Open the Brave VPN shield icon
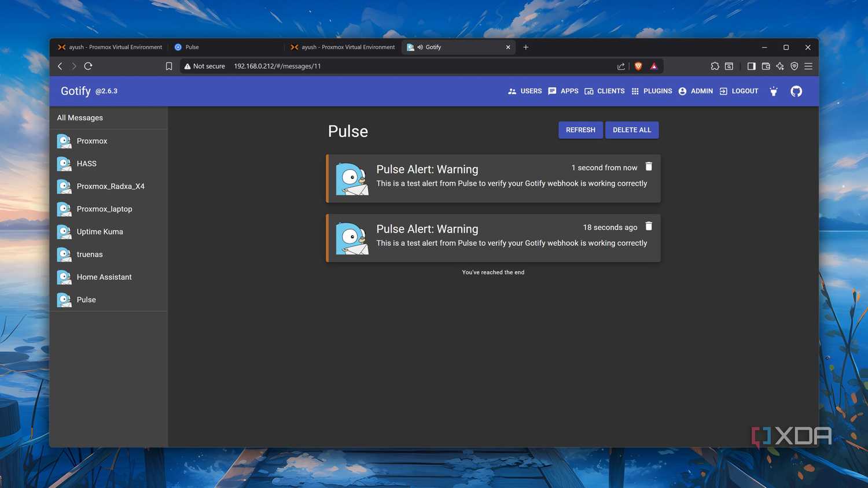The height and width of the screenshot is (488, 868). (x=795, y=66)
